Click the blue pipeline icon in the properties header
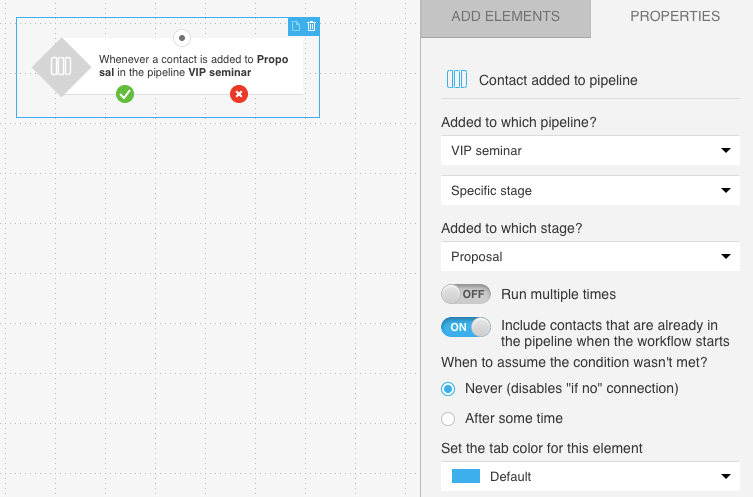This screenshot has height=497, width=753. coord(457,79)
